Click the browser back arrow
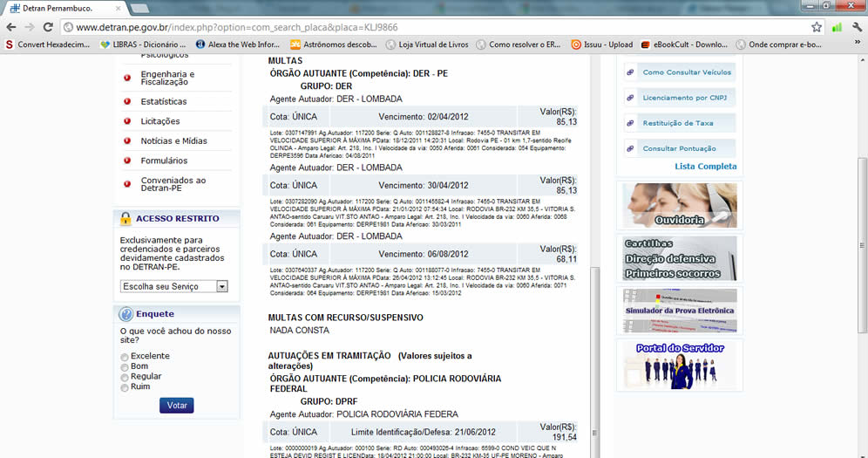Viewport: 868px width, 458px height. [x=11, y=27]
